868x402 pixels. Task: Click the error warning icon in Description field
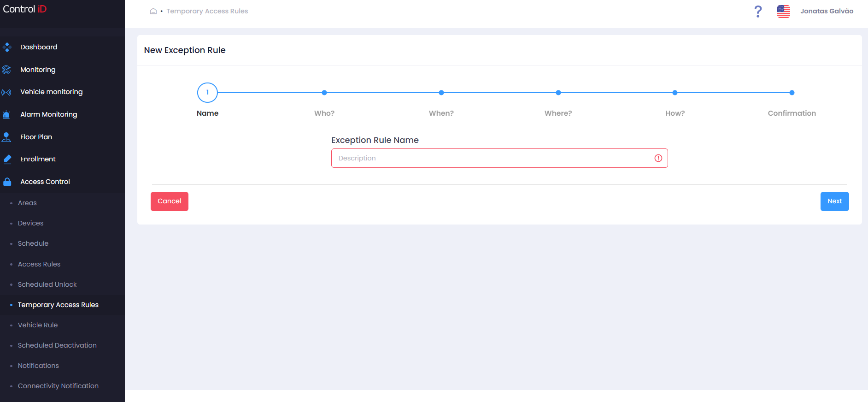(658, 158)
